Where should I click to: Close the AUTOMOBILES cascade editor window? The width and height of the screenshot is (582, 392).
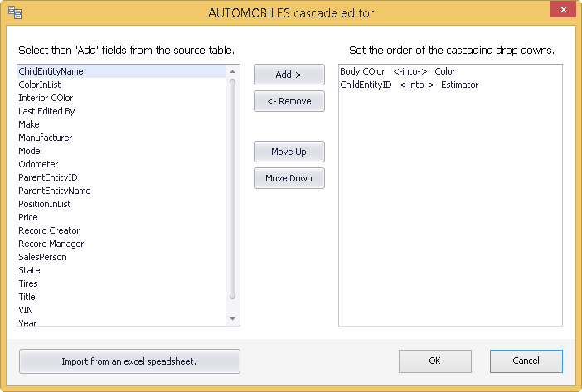point(563,10)
